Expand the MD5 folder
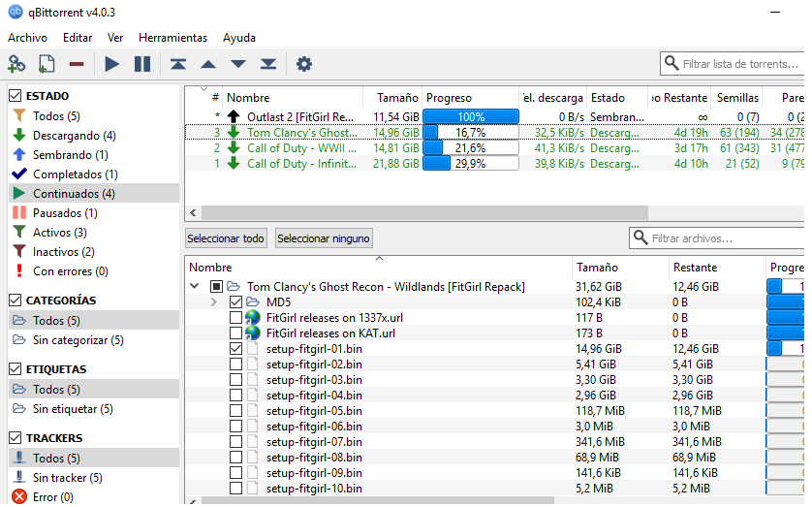This screenshot has height=507, width=812. 214,301
